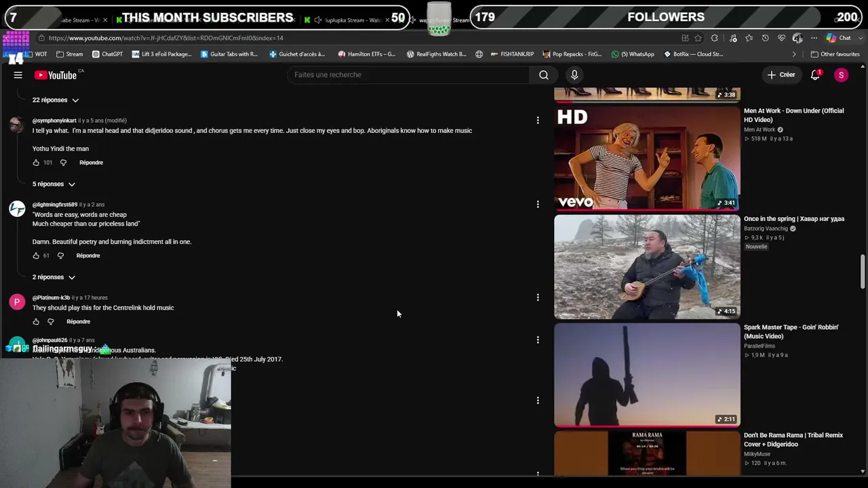The width and height of the screenshot is (868, 488).
Task: Open the WhatsApp bookmark
Action: 633,54
